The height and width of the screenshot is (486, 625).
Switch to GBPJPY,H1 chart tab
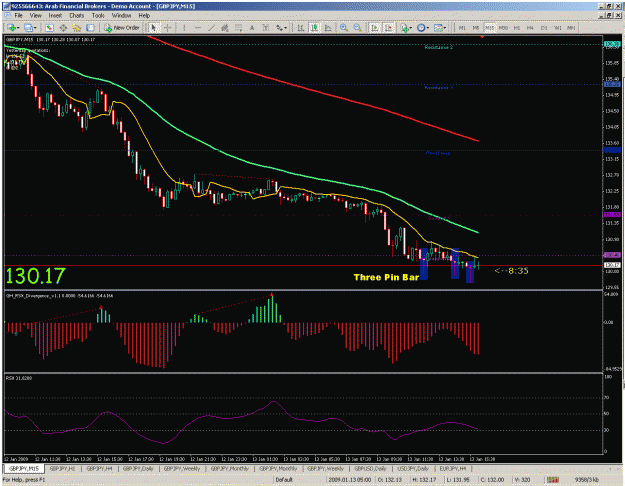tap(63, 468)
